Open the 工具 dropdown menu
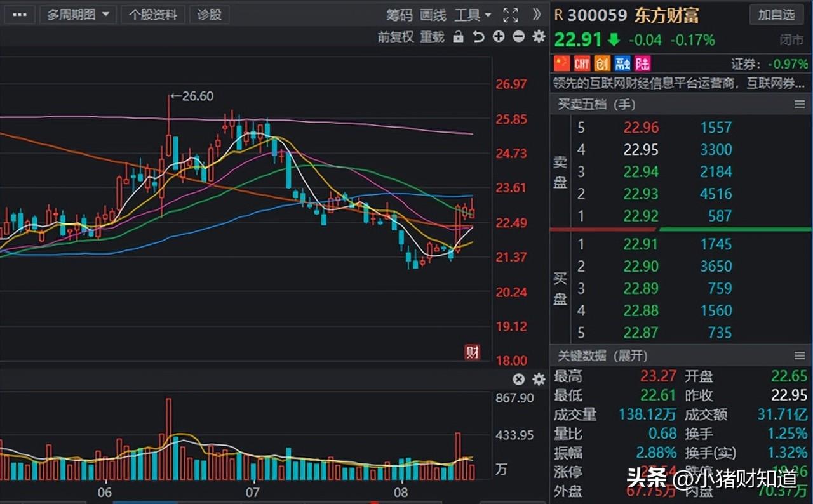The width and height of the screenshot is (813, 504). click(x=473, y=15)
